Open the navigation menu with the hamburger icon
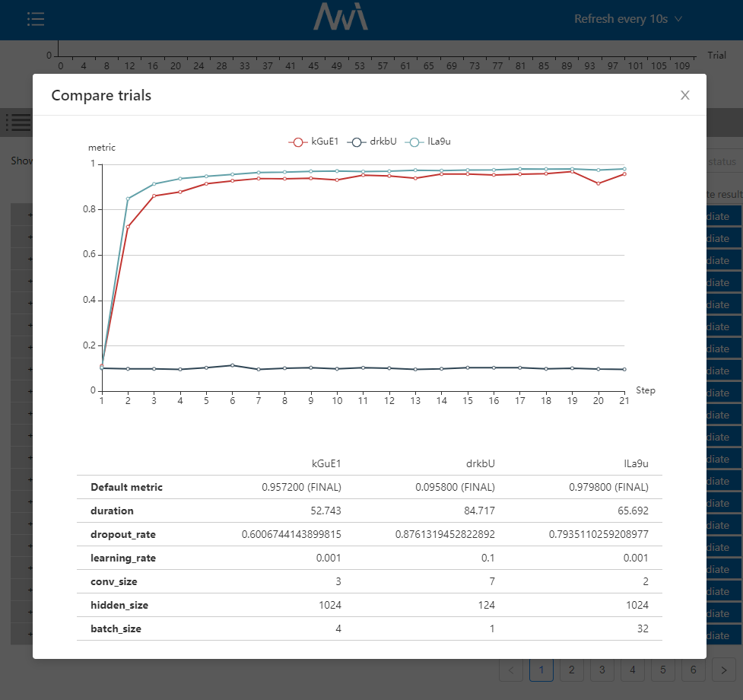This screenshot has height=700, width=743. coord(36,19)
